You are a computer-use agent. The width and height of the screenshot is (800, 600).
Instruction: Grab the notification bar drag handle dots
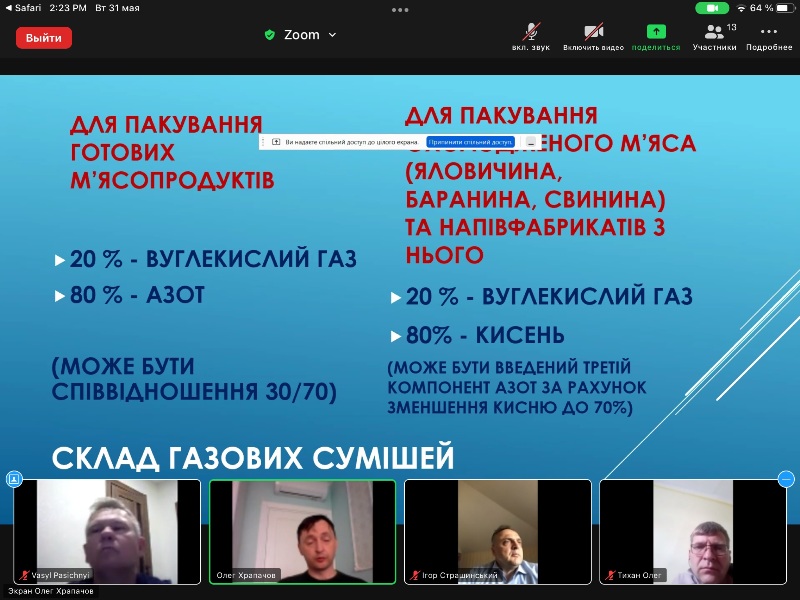click(x=263, y=142)
